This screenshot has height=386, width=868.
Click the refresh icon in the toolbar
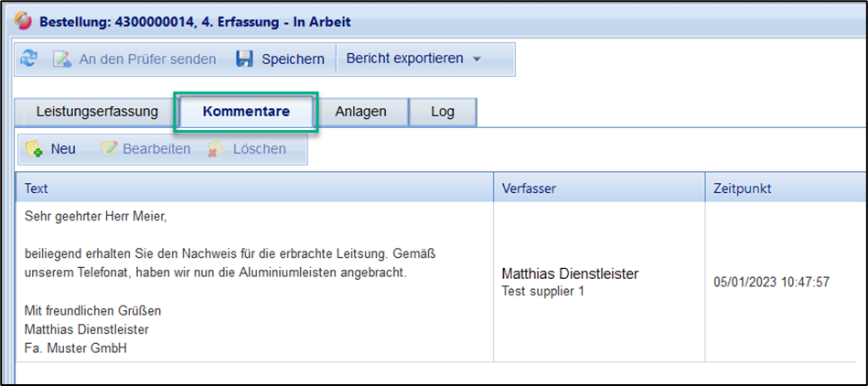(x=29, y=59)
